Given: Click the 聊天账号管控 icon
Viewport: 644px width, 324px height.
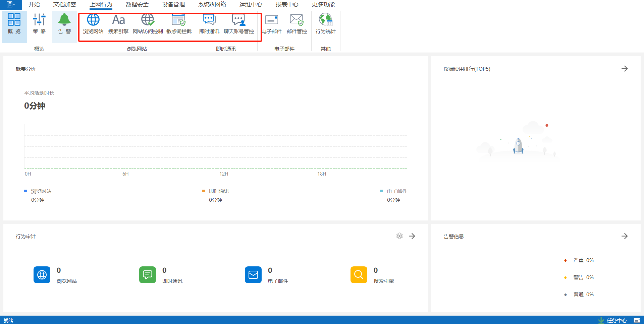Looking at the screenshot, I should (238, 23).
